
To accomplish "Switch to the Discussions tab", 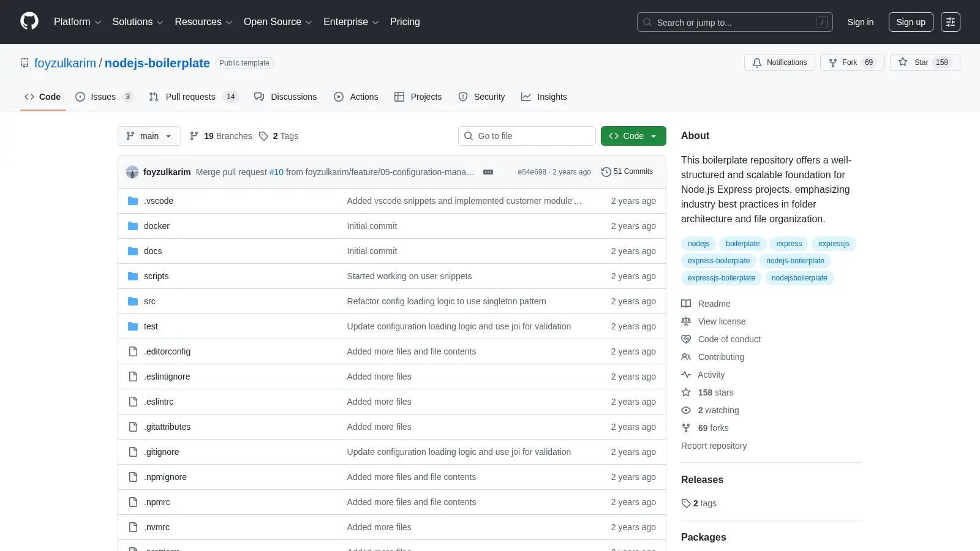I will tap(285, 97).
